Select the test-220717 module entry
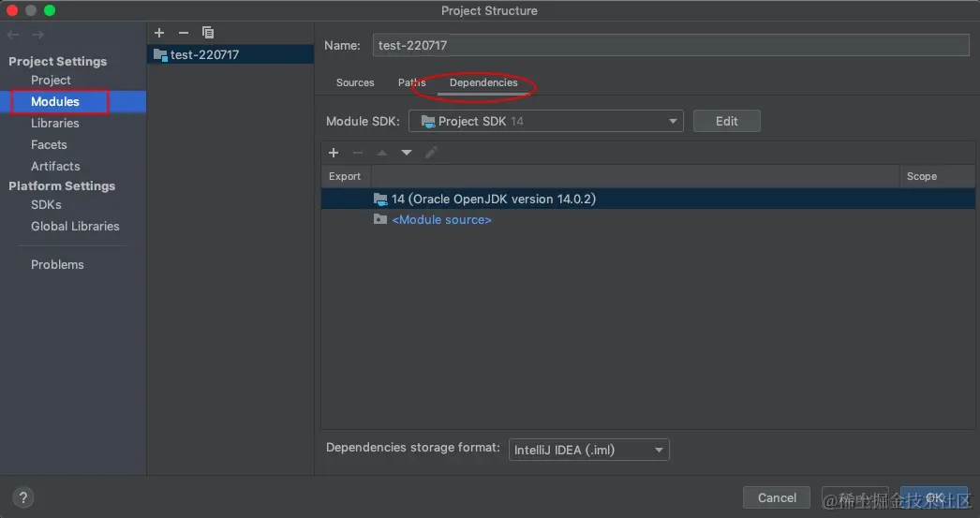980x518 pixels. pyautogui.click(x=230, y=54)
